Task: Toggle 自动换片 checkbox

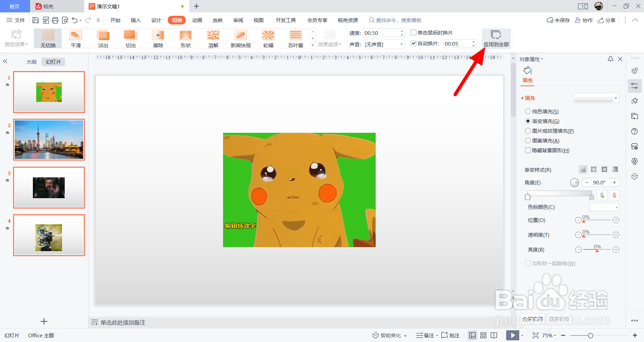Action: point(414,43)
